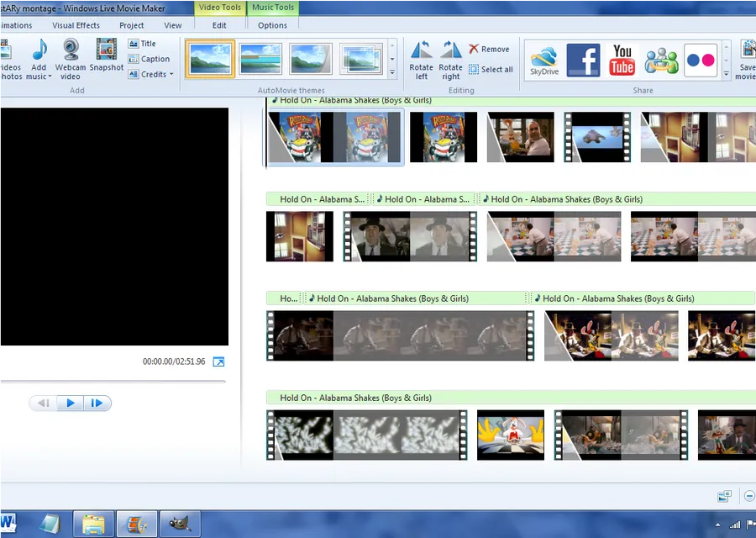The image size is (756, 538).
Task: Publish the movie on Facebook
Action: [584, 61]
